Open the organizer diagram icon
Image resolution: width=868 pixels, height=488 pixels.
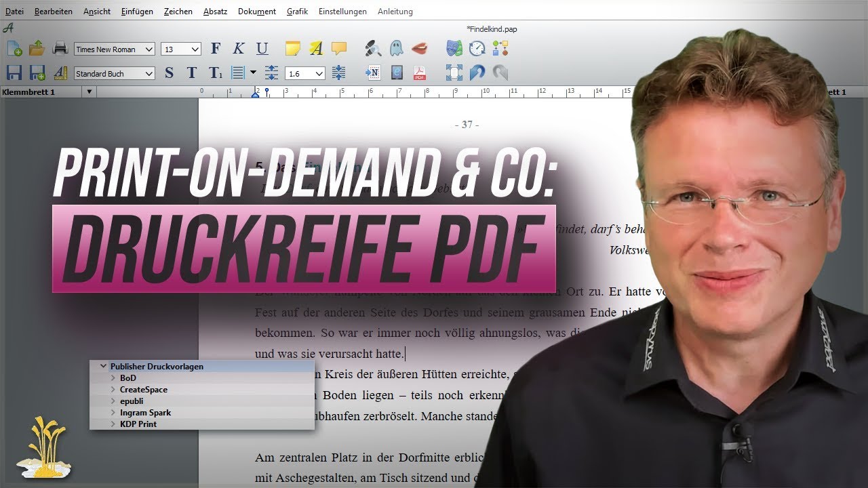pos(500,48)
